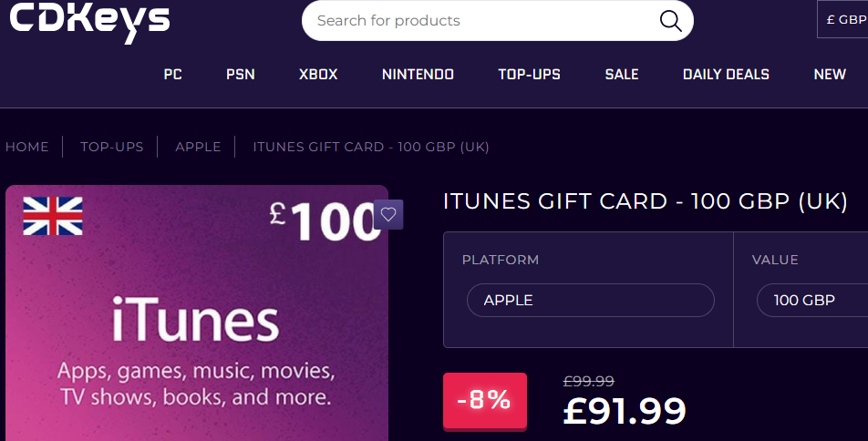Open the Platform dropdown showing Apple
868x441 pixels.
click(590, 300)
